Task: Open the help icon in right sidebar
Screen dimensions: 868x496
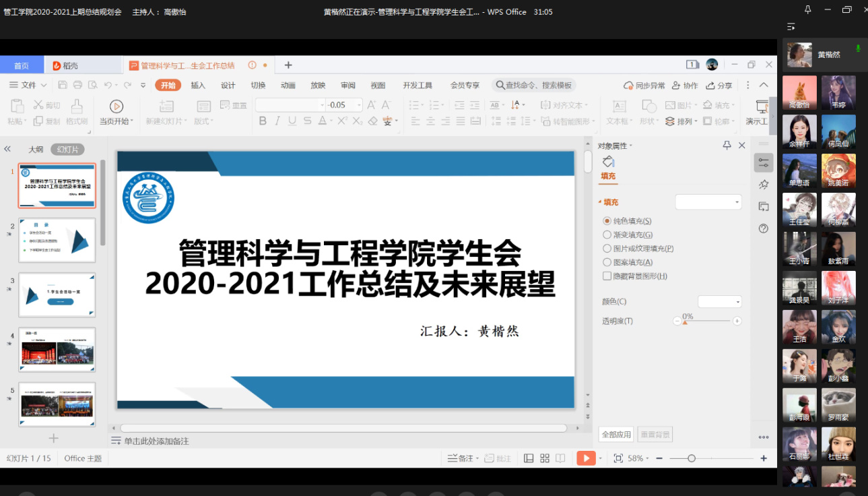Action: click(x=763, y=228)
